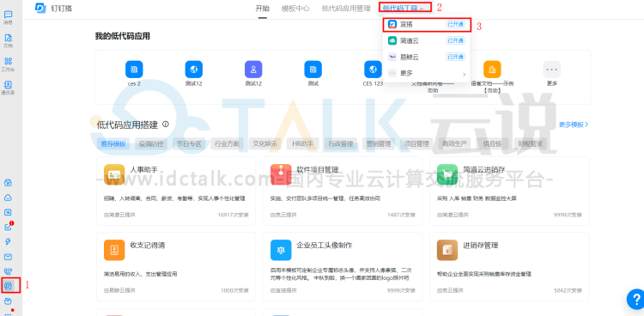This screenshot has width=644, height=316.
Task: Click the 企业员工头像制作 template icon
Action: [x=281, y=250]
